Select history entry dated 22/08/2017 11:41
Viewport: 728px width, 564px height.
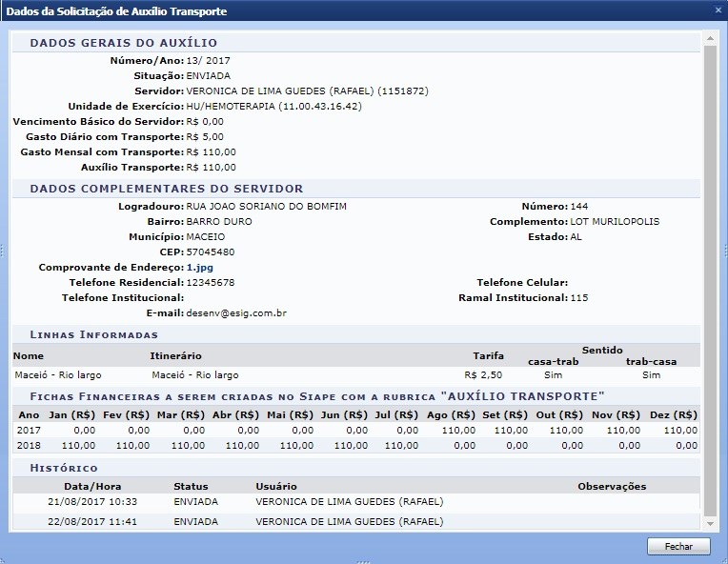(357, 521)
